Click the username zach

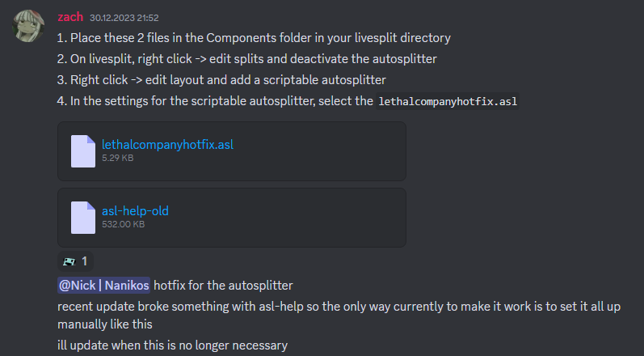[70, 17]
